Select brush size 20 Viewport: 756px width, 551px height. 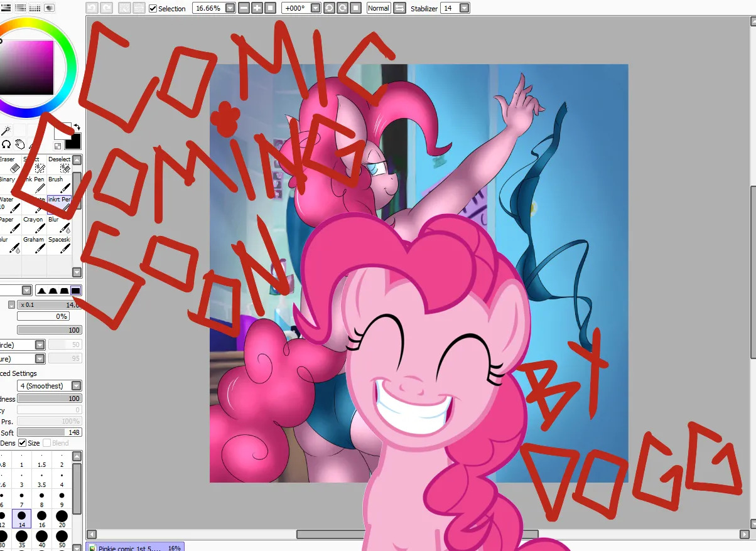click(x=62, y=517)
